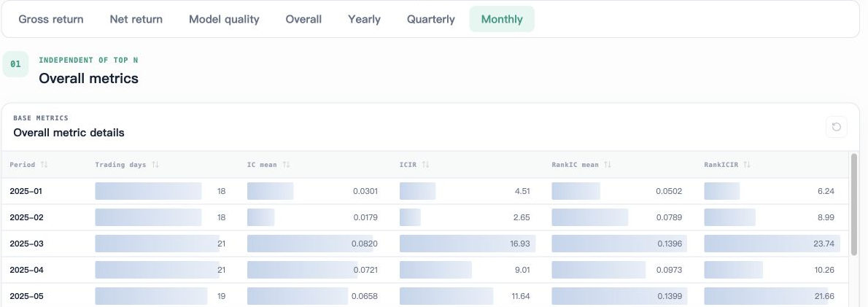Click the Overall metric details title
The height and width of the screenshot is (307, 868).
click(x=69, y=133)
